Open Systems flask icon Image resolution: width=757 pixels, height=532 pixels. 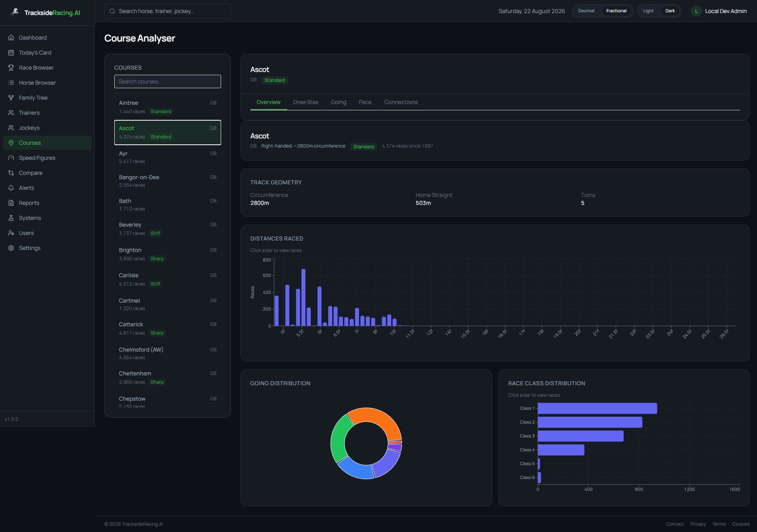pos(11,218)
